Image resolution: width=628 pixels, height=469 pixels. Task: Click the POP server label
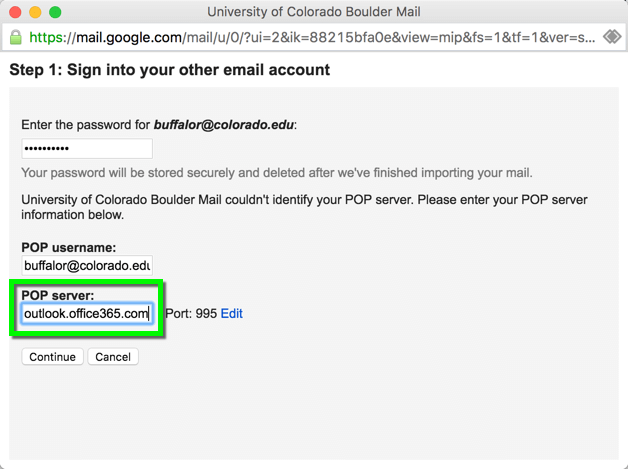click(x=58, y=295)
